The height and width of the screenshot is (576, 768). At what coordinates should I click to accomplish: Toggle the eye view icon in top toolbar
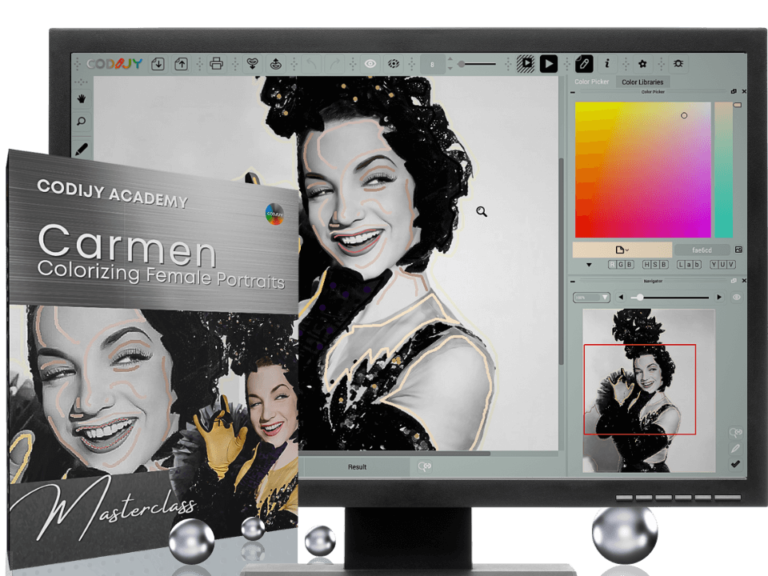pyautogui.click(x=370, y=64)
